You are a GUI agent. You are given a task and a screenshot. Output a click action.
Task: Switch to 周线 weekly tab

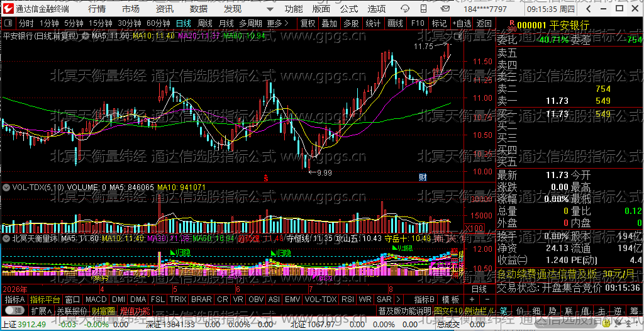tap(205, 23)
